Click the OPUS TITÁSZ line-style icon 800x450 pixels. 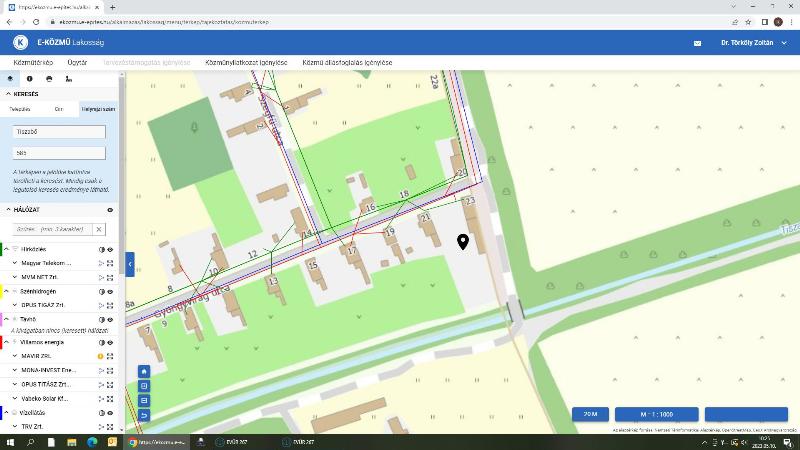[101, 385]
